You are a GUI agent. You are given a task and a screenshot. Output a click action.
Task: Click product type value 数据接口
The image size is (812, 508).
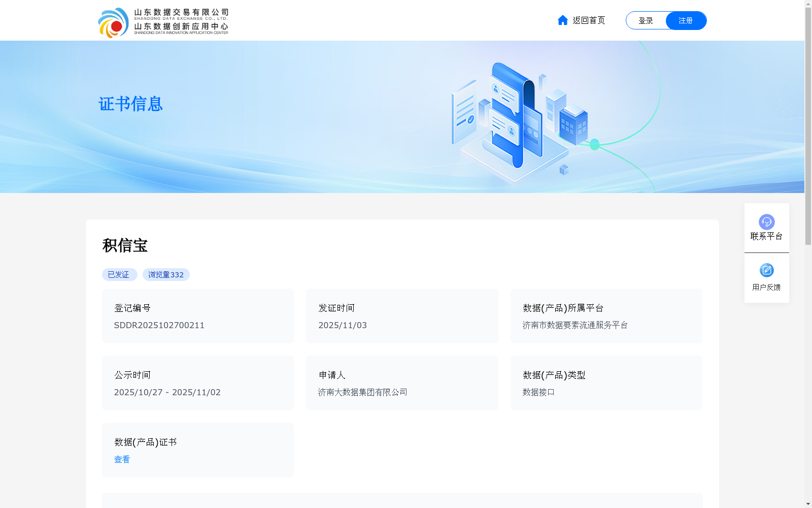(538, 392)
